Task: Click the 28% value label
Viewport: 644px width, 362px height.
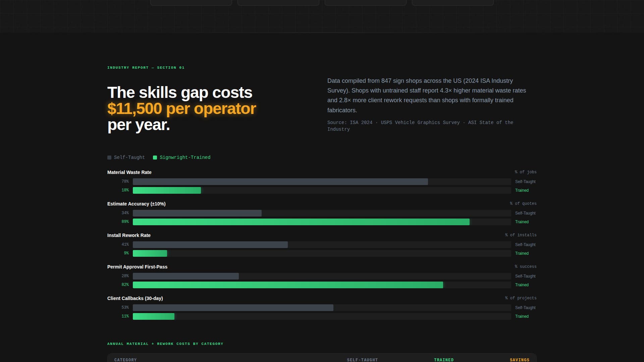Action: click(x=125, y=276)
